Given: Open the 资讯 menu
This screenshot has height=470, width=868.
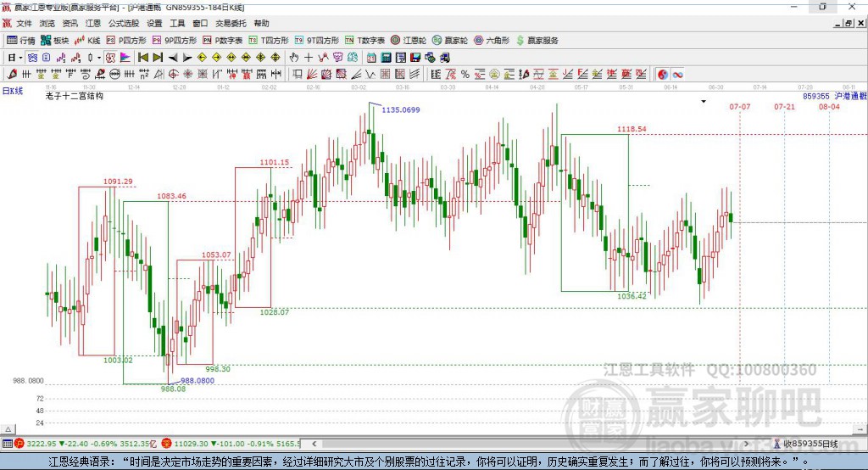Looking at the screenshot, I should coord(70,23).
